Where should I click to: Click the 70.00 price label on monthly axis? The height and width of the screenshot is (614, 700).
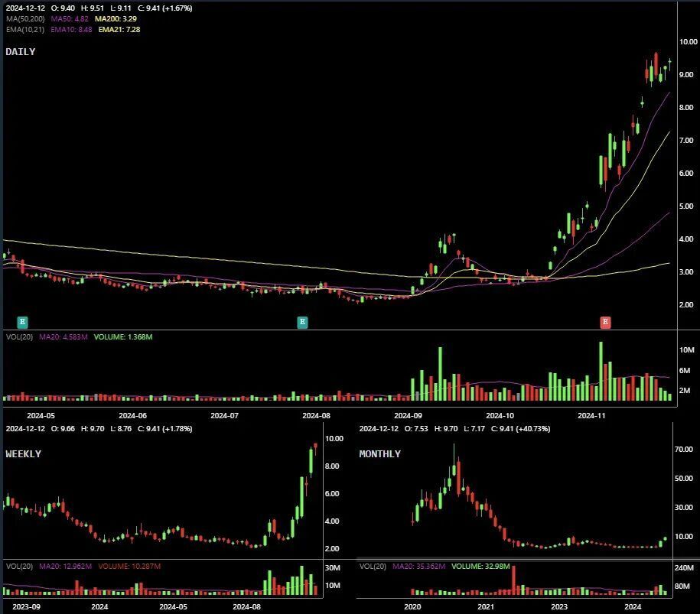click(x=684, y=450)
